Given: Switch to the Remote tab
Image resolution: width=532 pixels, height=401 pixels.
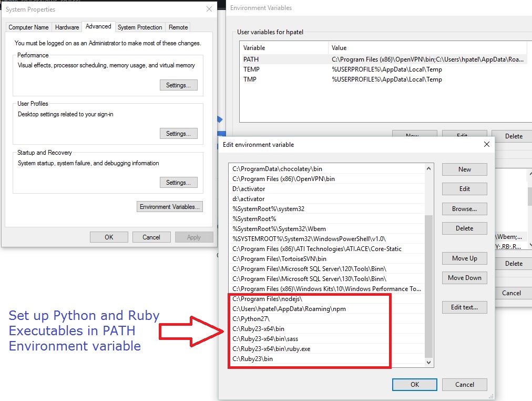Looking at the screenshot, I should click(x=178, y=27).
